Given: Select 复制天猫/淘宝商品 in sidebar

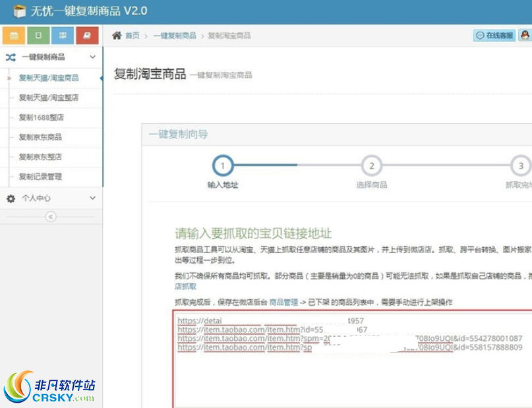Looking at the screenshot, I should [x=49, y=78].
